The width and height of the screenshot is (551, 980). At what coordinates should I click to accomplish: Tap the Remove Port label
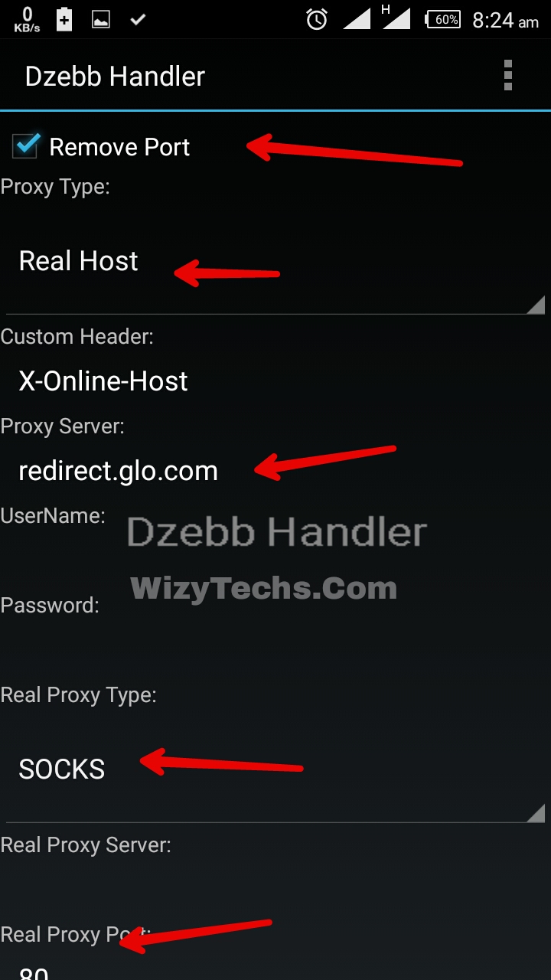tap(119, 147)
